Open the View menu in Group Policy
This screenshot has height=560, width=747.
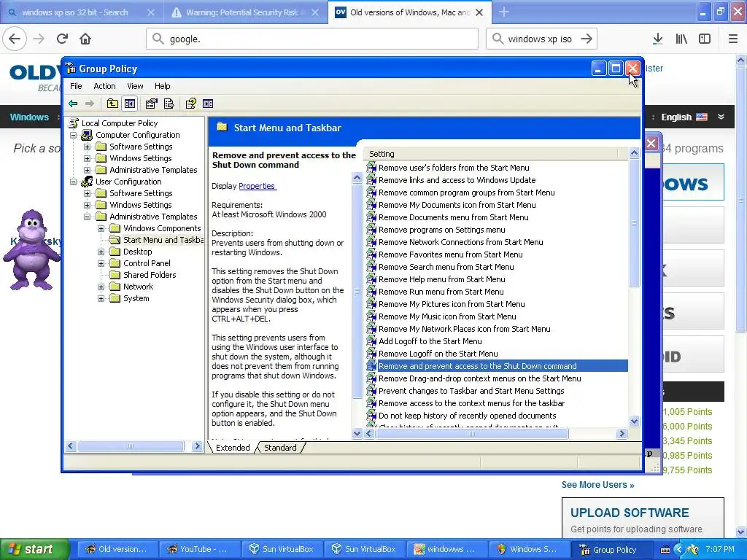click(135, 86)
